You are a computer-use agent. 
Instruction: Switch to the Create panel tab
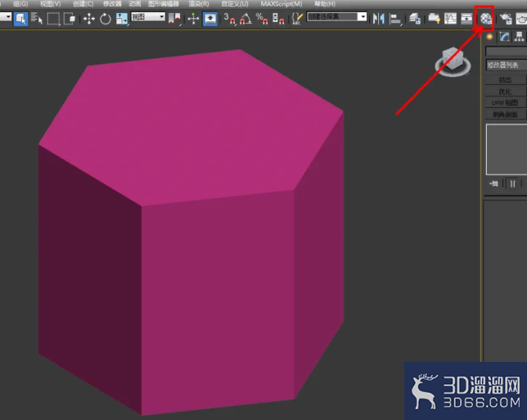[x=489, y=36]
